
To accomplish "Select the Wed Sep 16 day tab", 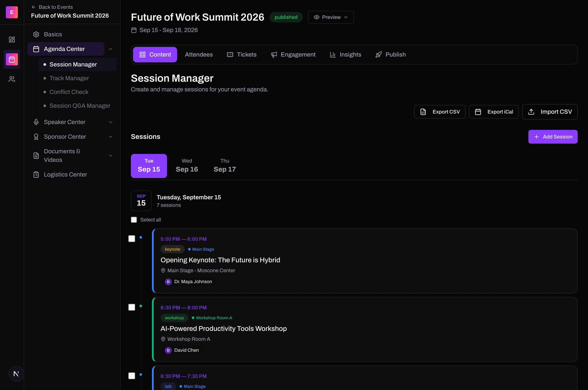I will pos(187,166).
